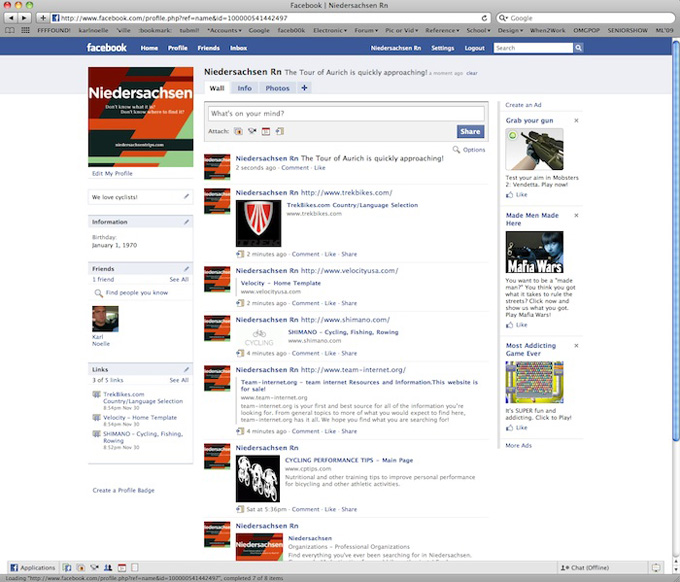The width and height of the screenshot is (680, 582).
Task: Switch to the Wall tab
Action: pyautogui.click(x=217, y=88)
